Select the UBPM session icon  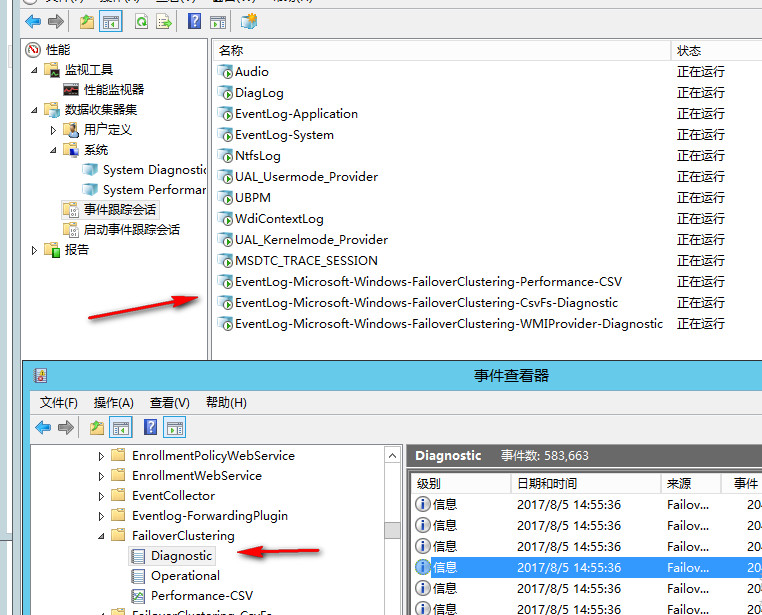225,198
